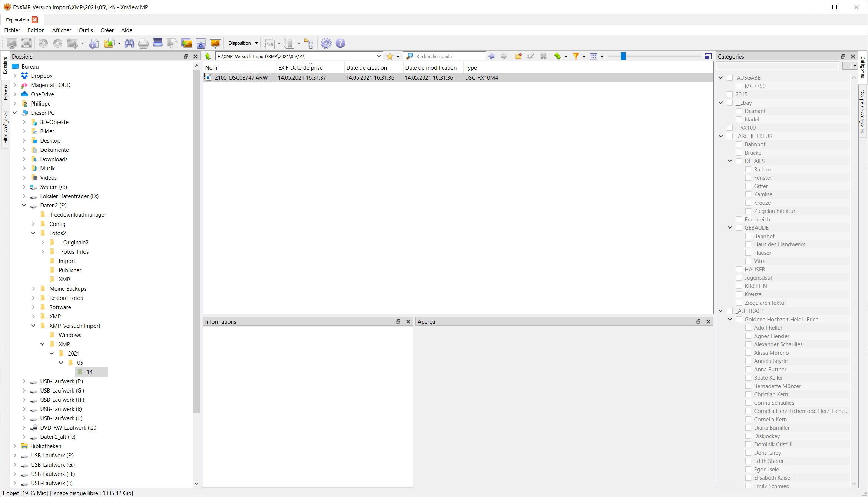Go to parent folder green arrow

pyautogui.click(x=208, y=56)
